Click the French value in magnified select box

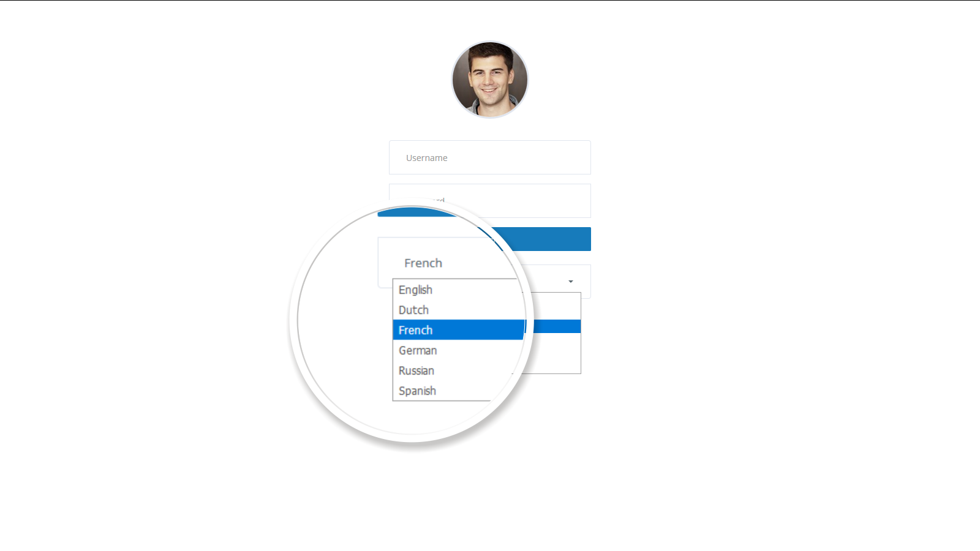click(423, 263)
